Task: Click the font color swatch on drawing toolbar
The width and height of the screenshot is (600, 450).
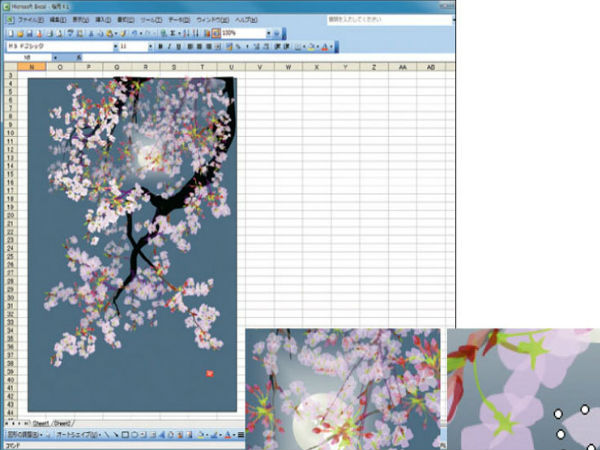Action: tap(229, 435)
